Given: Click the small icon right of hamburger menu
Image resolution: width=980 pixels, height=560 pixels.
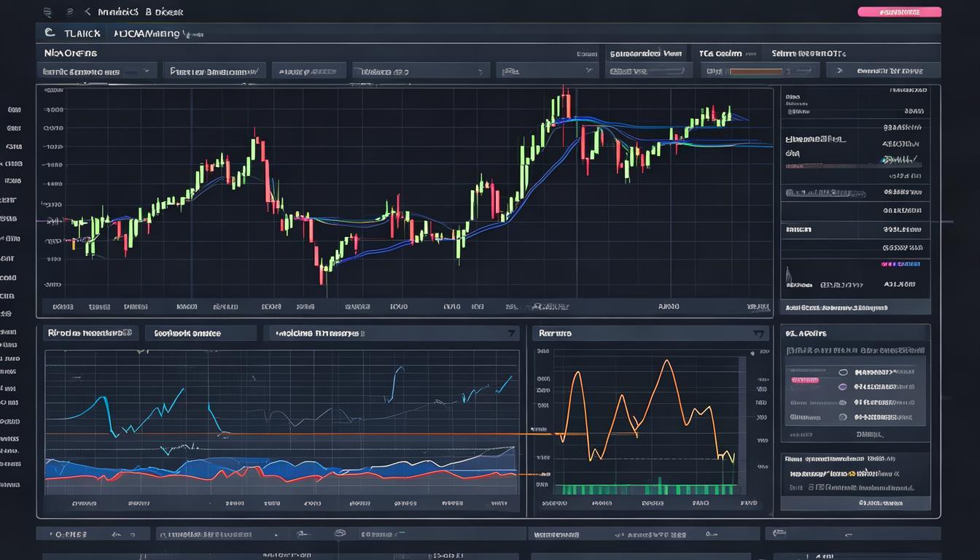Looking at the screenshot, I should [x=69, y=12].
